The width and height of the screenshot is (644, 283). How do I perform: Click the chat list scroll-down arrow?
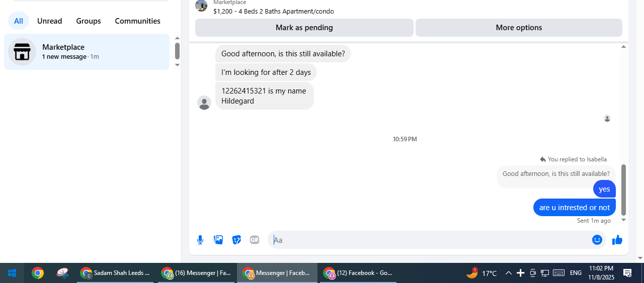click(x=177, y=65)
